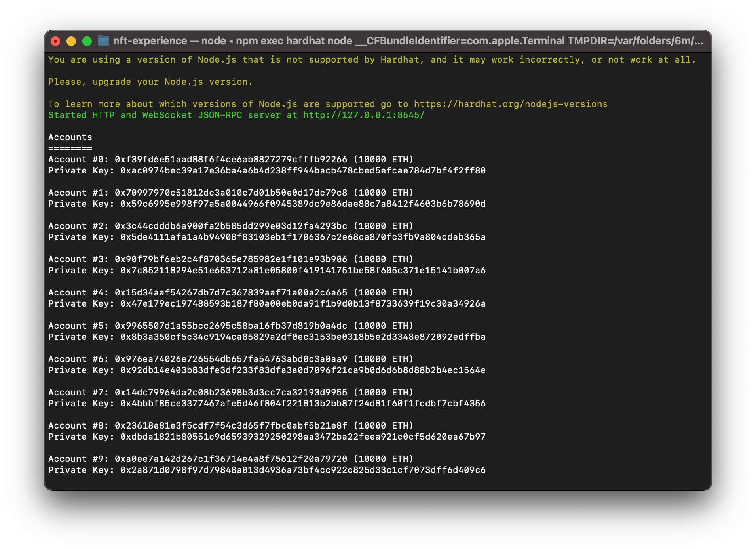Click the '(10000 ETH)' balance of Account #9
Image resolution: width=756 pixels, height=549 pixels.
pos(383,459)
